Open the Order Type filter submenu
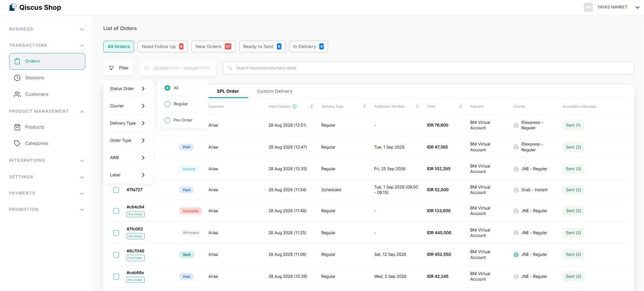Image resolution: width=644 pixels, height=291 pixels. pyautogui.click(x=128, y=140)
